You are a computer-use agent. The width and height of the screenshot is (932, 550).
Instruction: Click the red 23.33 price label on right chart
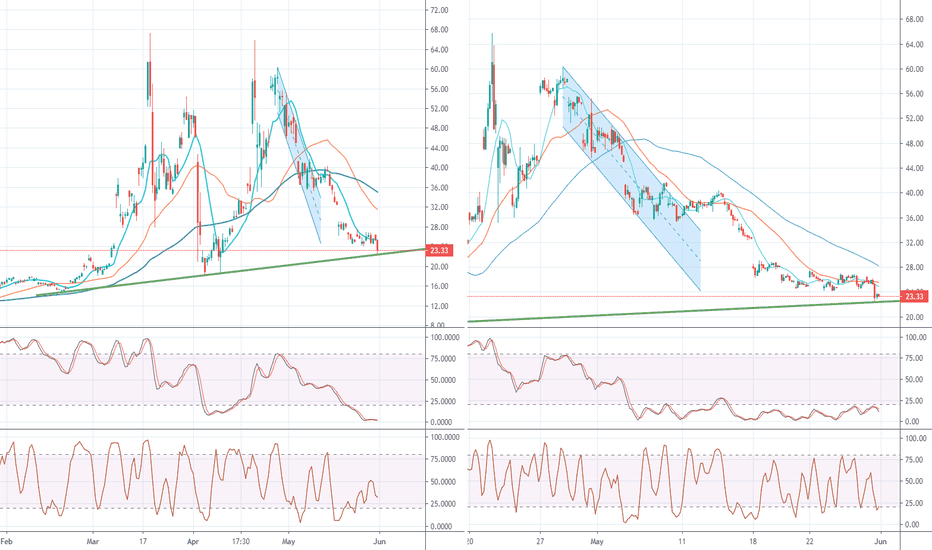[914, 296]
